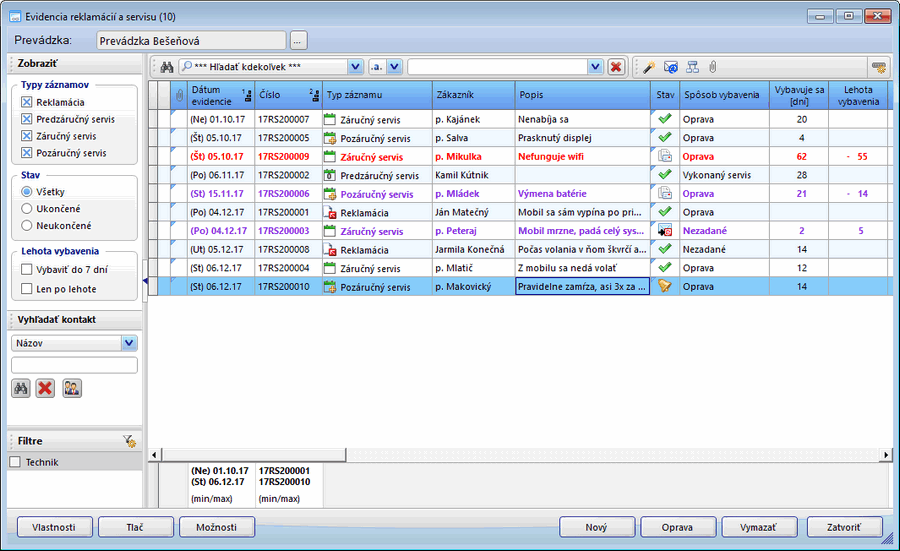Click the Typ záznamu column header
The image size is (900, 551).
(x=376, y=95)
